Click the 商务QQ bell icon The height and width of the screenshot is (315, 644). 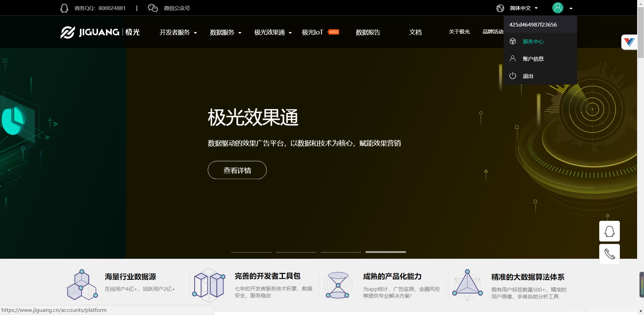(x=64, y=8)
